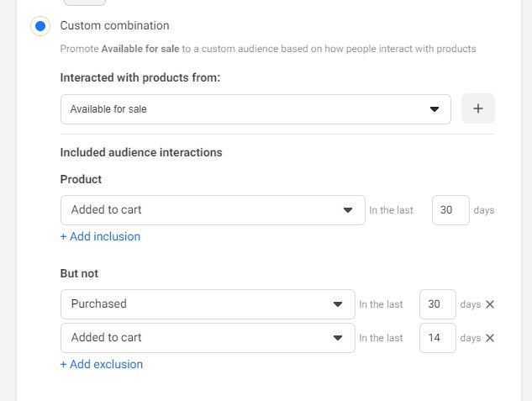Open the Available for sale product set dropdown
This screenshot has width=532, height=401.
(x=252, y=109)
